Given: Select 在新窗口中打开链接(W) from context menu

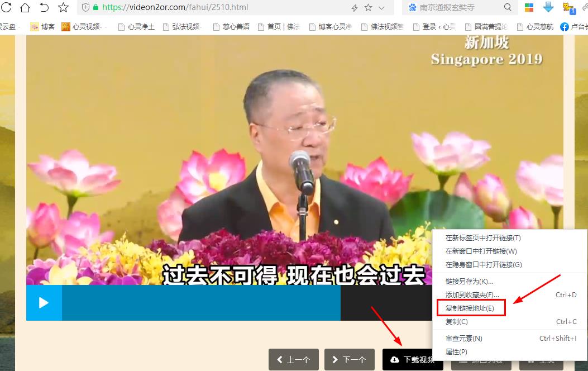Looking at the screenshot, I should coord(510,251).
